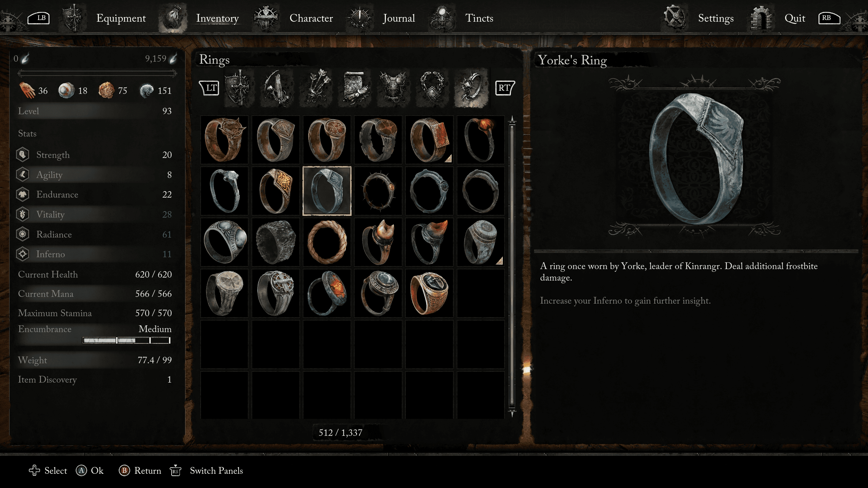Switch to the Equipment tab
The image size is (868, 488).
(x=121, y=18)
